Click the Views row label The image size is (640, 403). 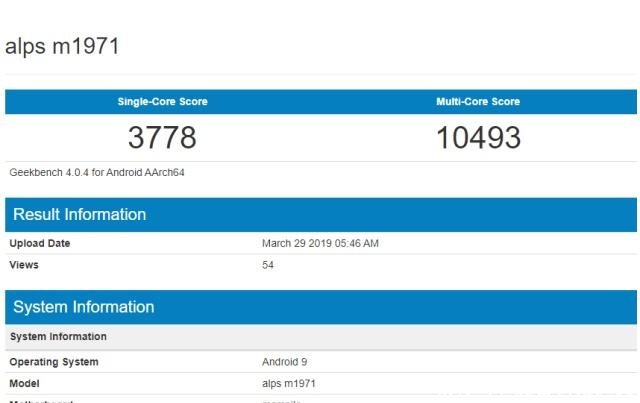(24, 265)
